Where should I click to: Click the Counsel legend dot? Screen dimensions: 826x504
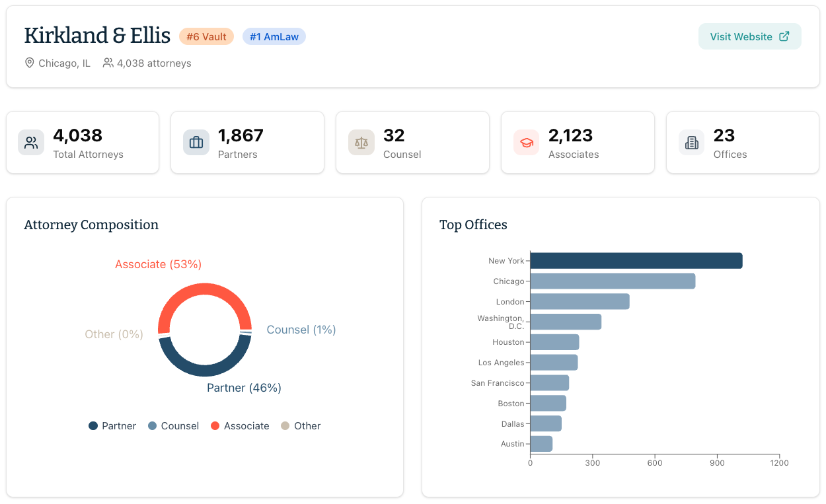[x=153, y=426]
